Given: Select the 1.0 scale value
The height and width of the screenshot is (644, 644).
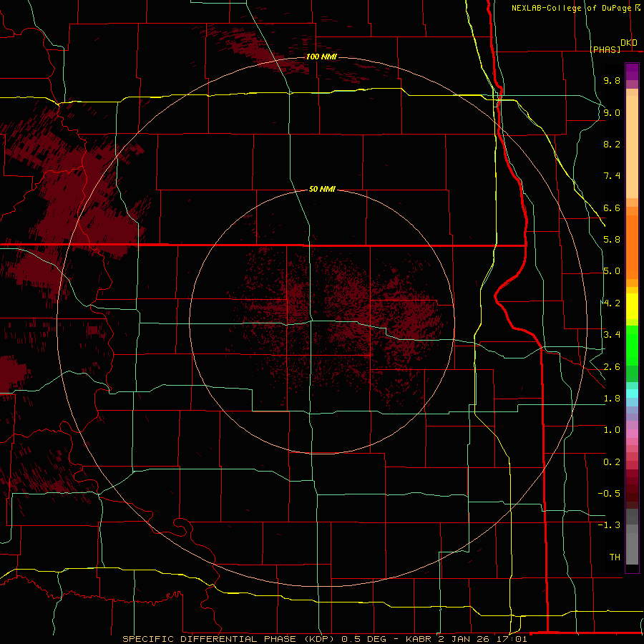Looking at the screenshot, I should pos(612,430).
